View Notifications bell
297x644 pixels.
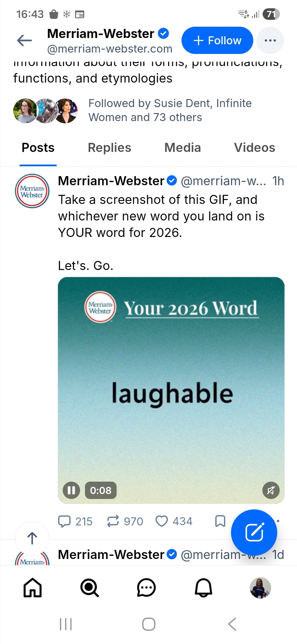pyautogui.click(x=203, y=588)
